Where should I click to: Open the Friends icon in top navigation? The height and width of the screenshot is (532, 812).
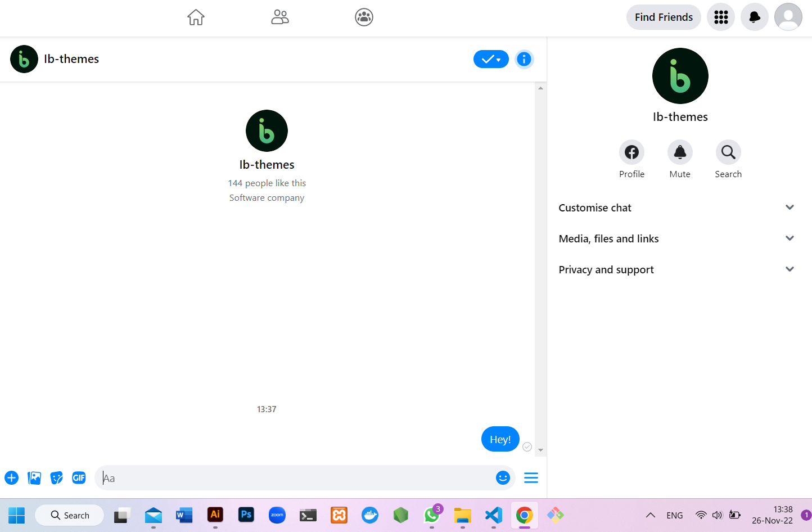(x=280, y=17)
